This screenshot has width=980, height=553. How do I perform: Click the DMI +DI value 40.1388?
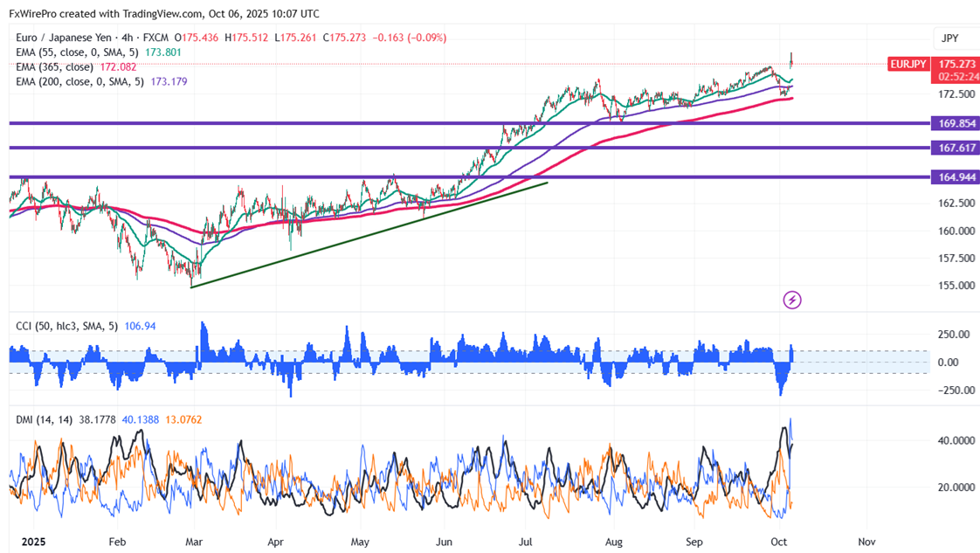tap(141, 420)
